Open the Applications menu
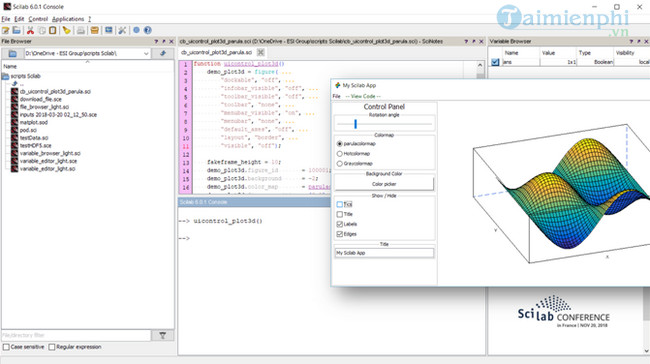The image size is (650, 364). coord(68,19)
